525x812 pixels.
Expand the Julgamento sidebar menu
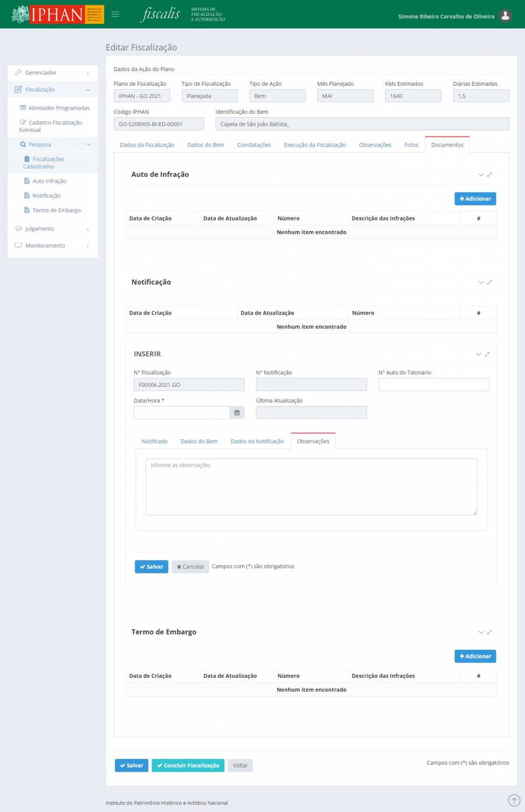tap(52, 229)
